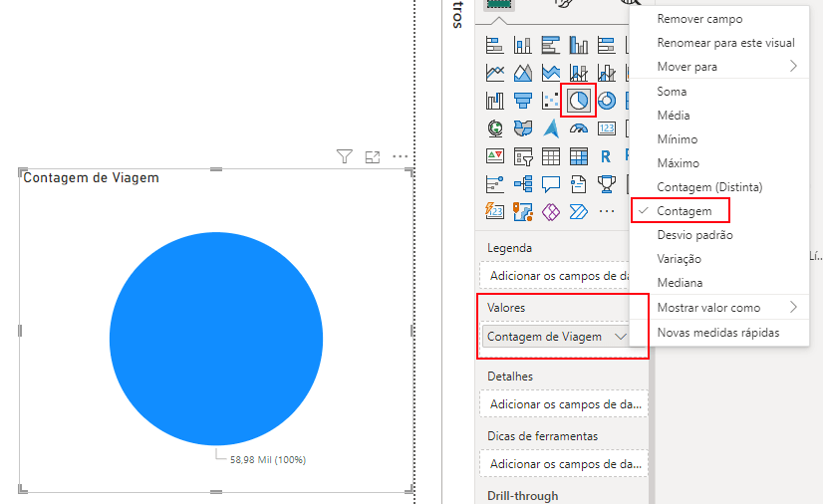Select the decomposition tree visual
Image resolution: width=823 pixels, height=504 pixels.
click(x=523, y=184)
